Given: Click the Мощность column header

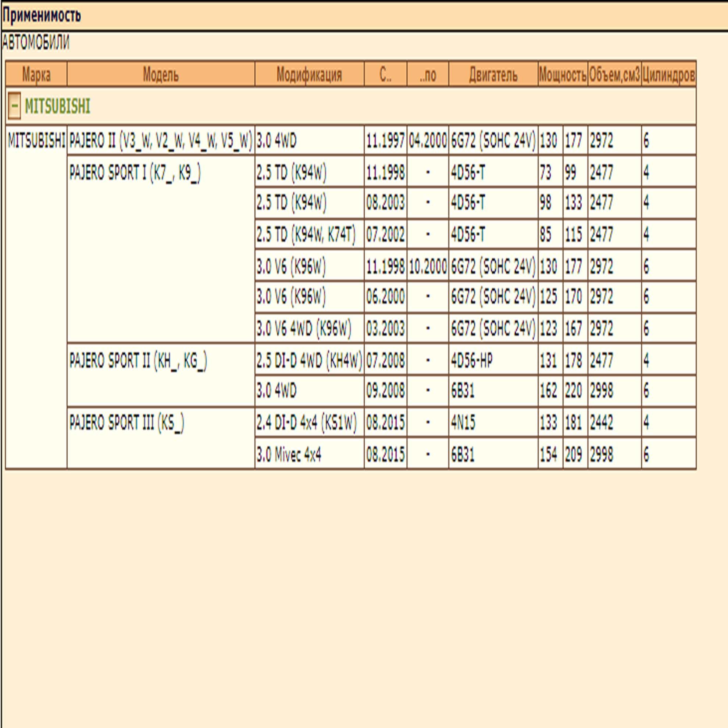Looking at the screenshot, I should (x=563, y=74).
